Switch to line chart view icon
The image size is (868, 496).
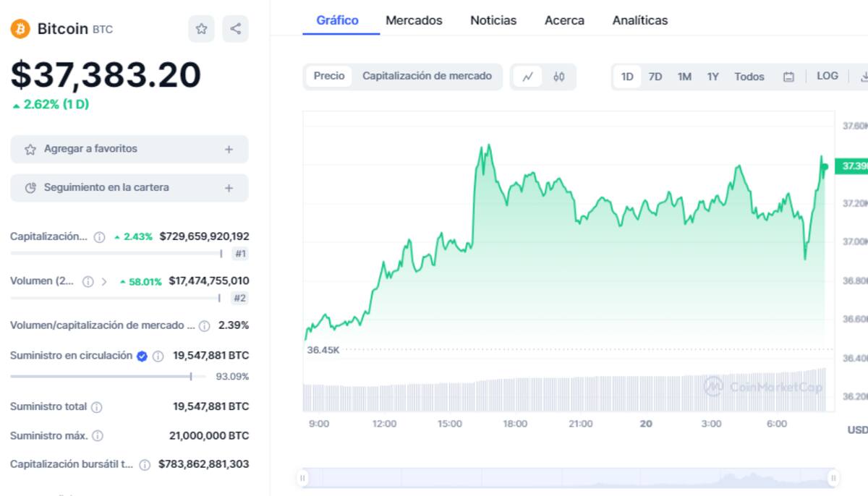(x=528, y=77)
